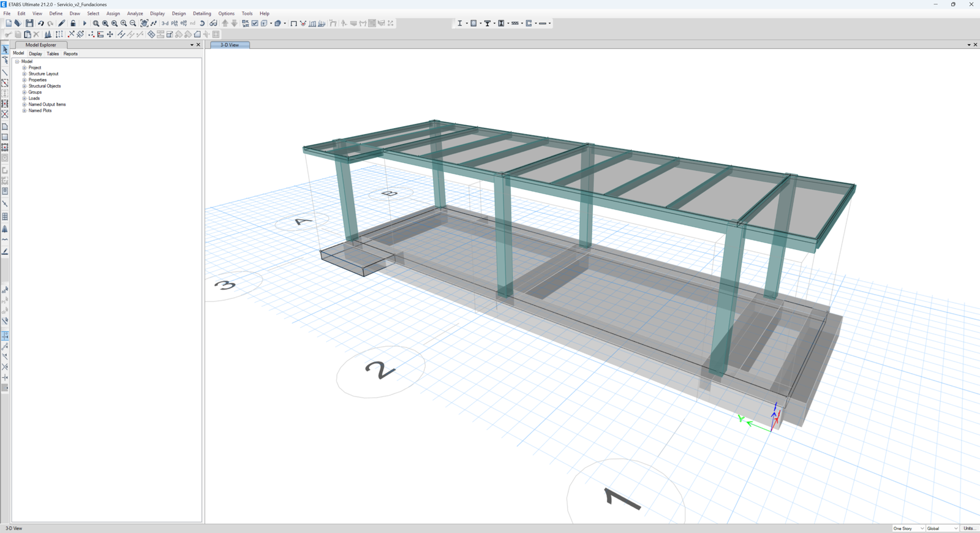Click the move points crosshair icon
The height and width of the screenshot is (533, 980).
(x=110, y=34)
